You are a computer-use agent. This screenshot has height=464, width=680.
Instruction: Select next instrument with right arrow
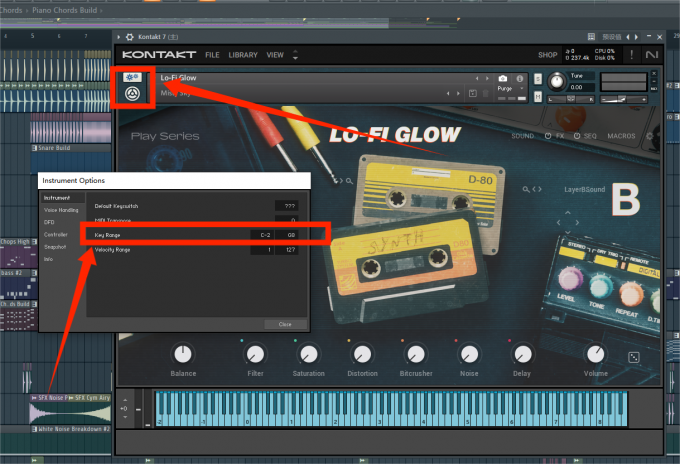click(487, 78)
